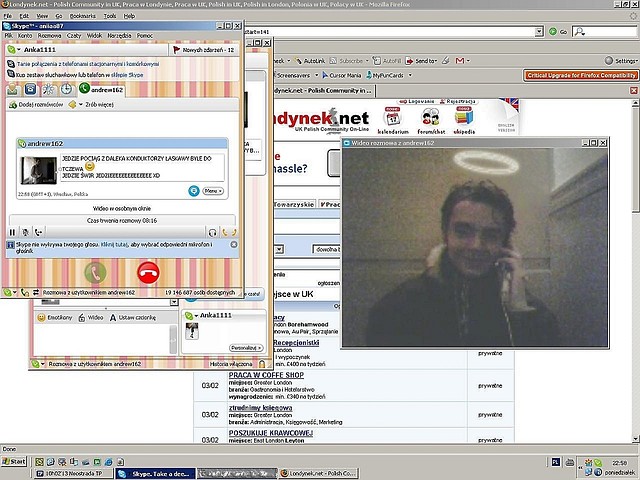The height and width of the screenshot is (480, 640).
Task: Open Firefox Tools menu
Action: [x=110, y=16]
